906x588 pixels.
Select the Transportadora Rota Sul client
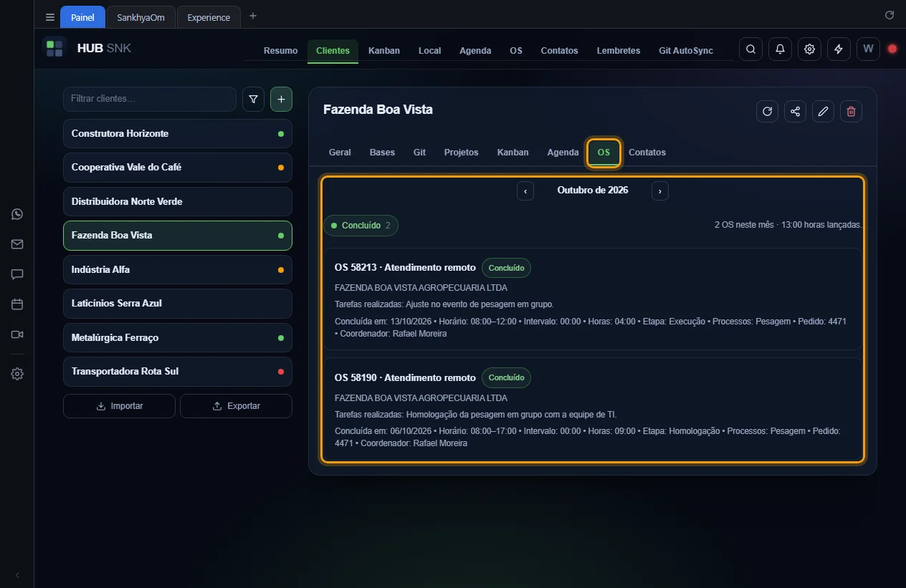[x=178, y=372]
